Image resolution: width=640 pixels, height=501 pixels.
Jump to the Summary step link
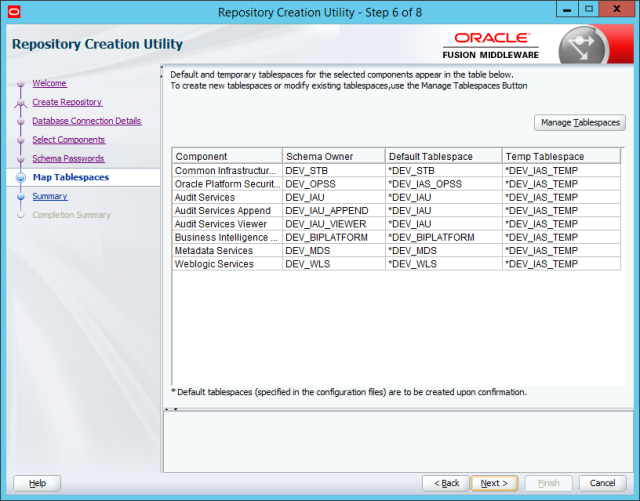click(50, 196)
